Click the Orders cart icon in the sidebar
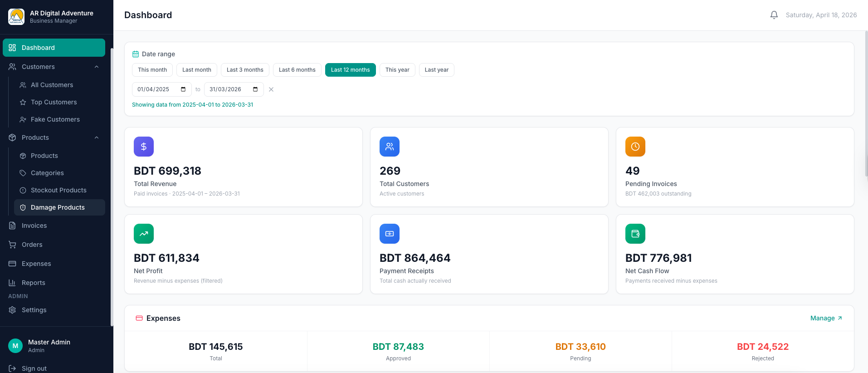The height and width of the screenshot is (373, 868). pyautogui.click(x=12, y=245)
